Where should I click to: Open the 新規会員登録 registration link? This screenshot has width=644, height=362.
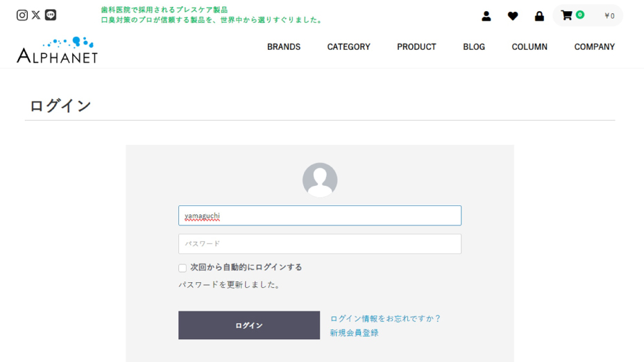354,333
